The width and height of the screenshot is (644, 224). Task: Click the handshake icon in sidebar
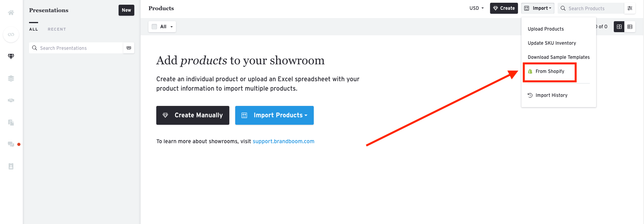coord(11,100)
